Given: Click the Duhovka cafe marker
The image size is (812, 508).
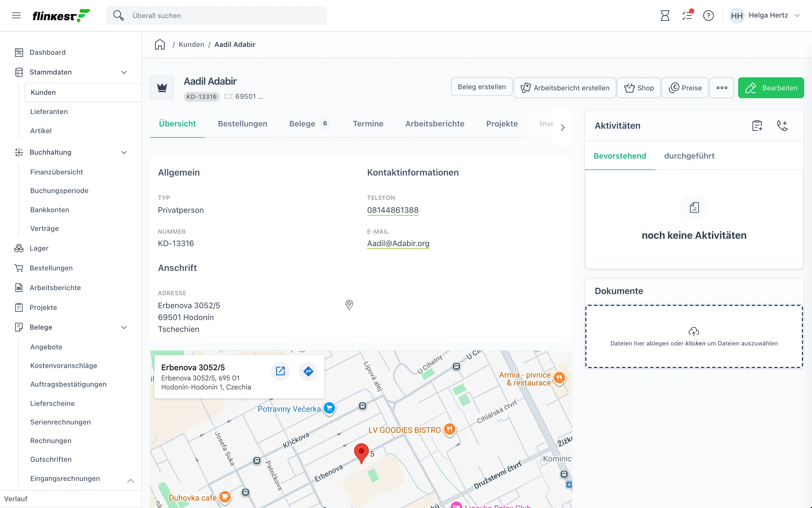Looking at the screenshot, I should coord(225,497).
